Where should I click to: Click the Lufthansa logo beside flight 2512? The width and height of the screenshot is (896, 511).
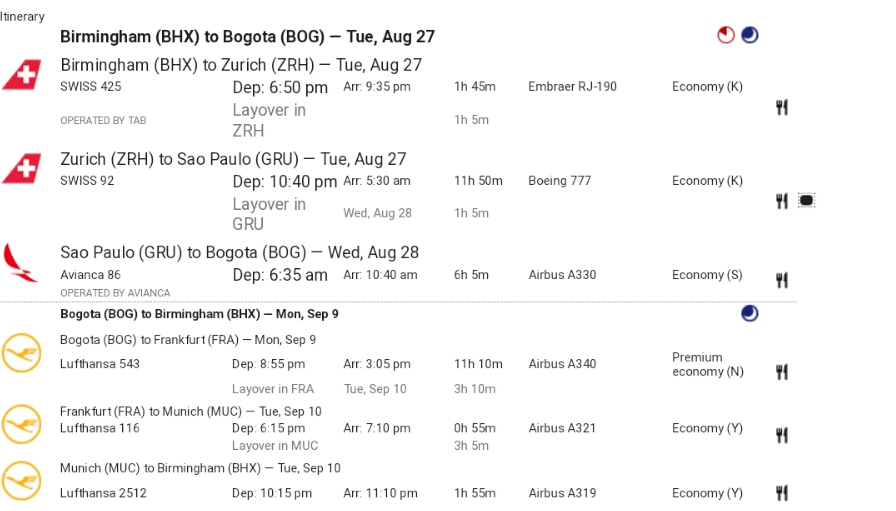tap(21, 481)
